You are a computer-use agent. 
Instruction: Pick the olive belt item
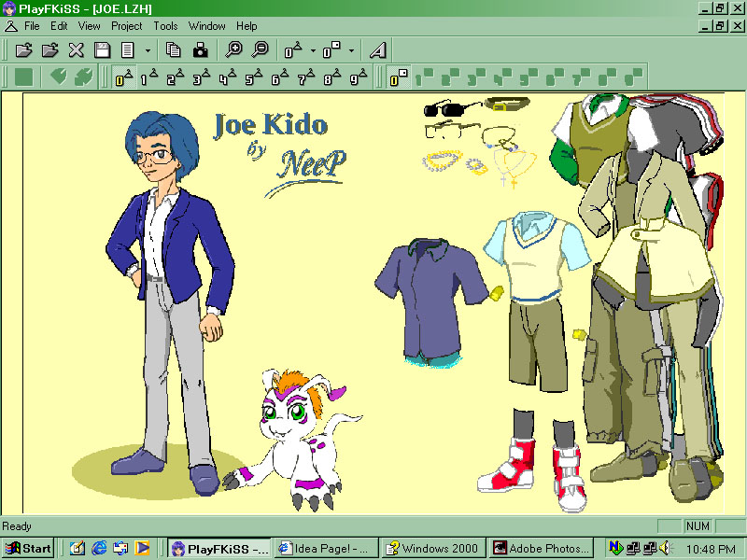tap(507, 105)
